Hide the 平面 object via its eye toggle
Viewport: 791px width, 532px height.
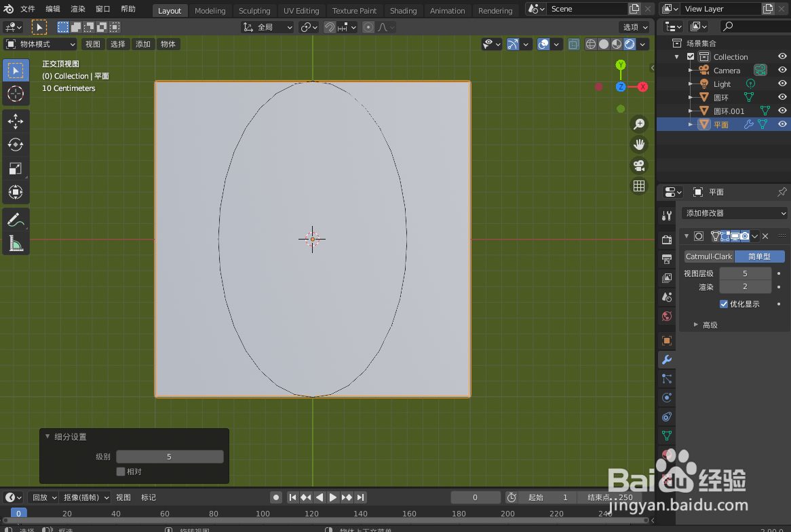[782, 124]
